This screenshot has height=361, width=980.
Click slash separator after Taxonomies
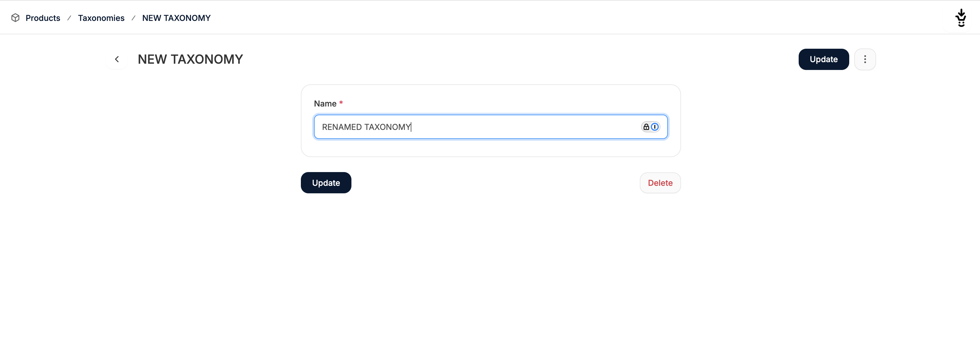pos(134,18)
